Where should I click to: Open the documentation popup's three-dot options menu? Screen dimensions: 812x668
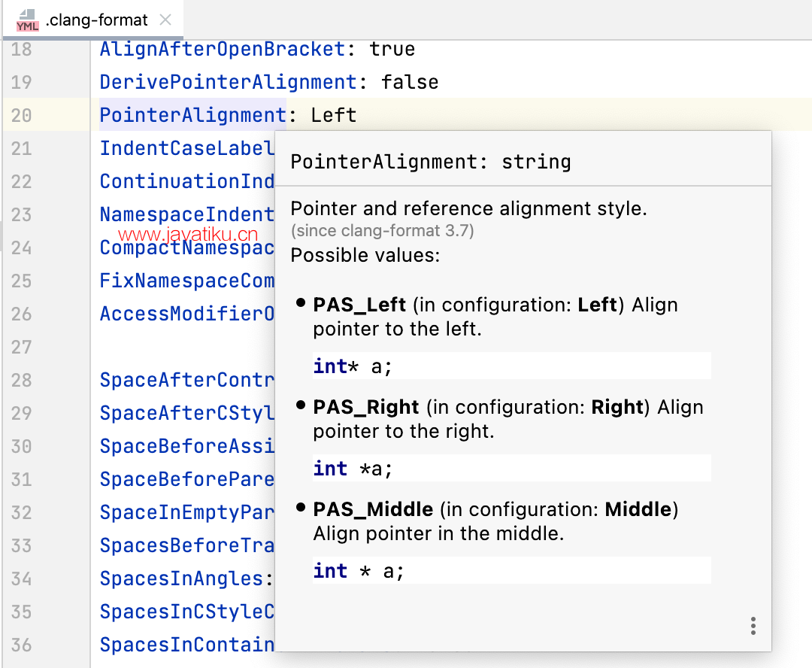pos(753,626)
